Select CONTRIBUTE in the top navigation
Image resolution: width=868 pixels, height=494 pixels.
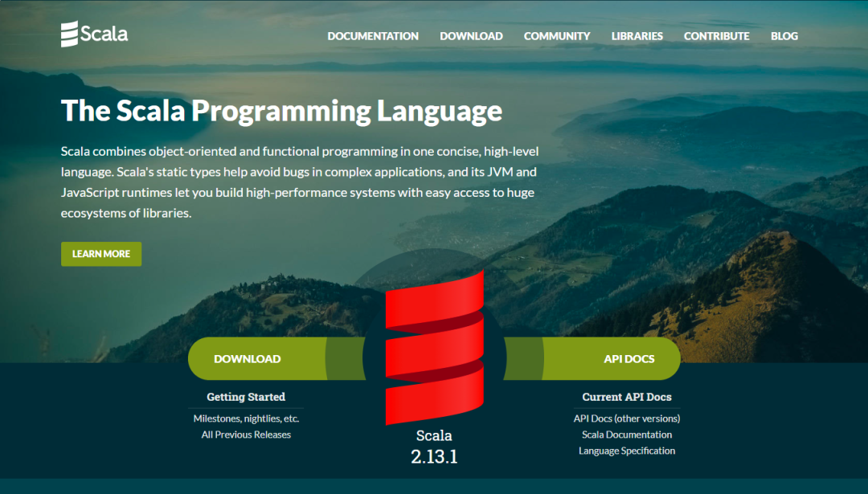(x=716, y=36)
